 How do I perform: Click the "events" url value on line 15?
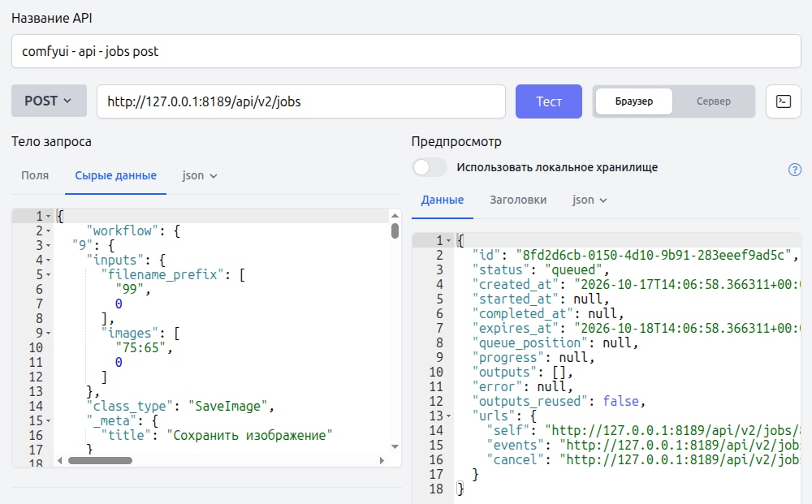click(x=680, y=446)
